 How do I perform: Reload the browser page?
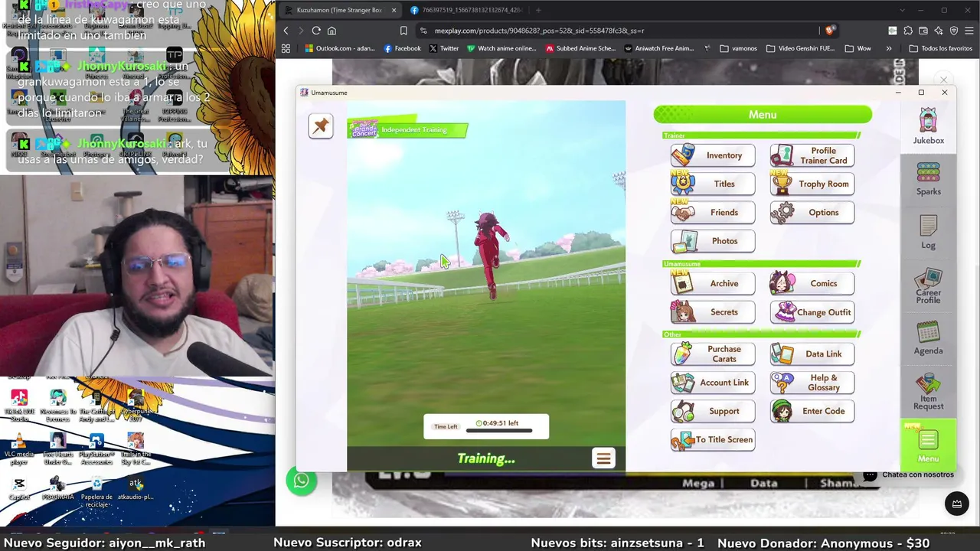[x=316, y=31]
